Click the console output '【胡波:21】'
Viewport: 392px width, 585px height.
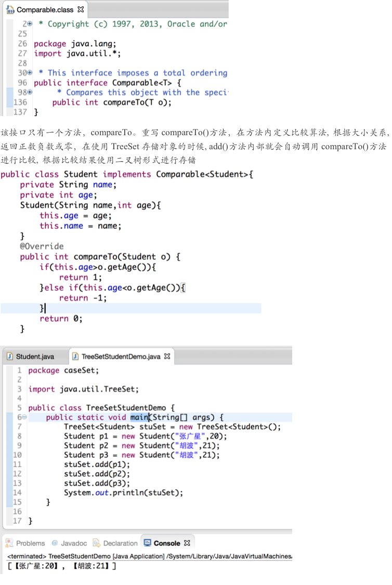[92, 566]
